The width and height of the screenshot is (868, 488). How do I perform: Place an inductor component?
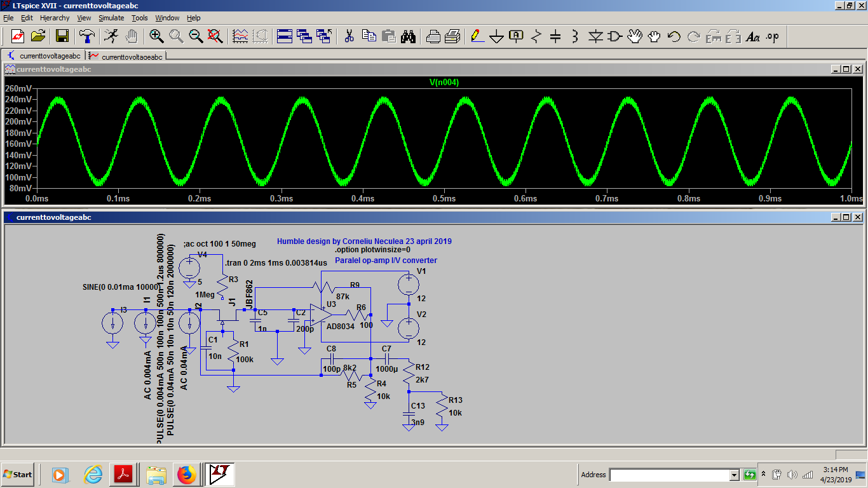point(575,36)
